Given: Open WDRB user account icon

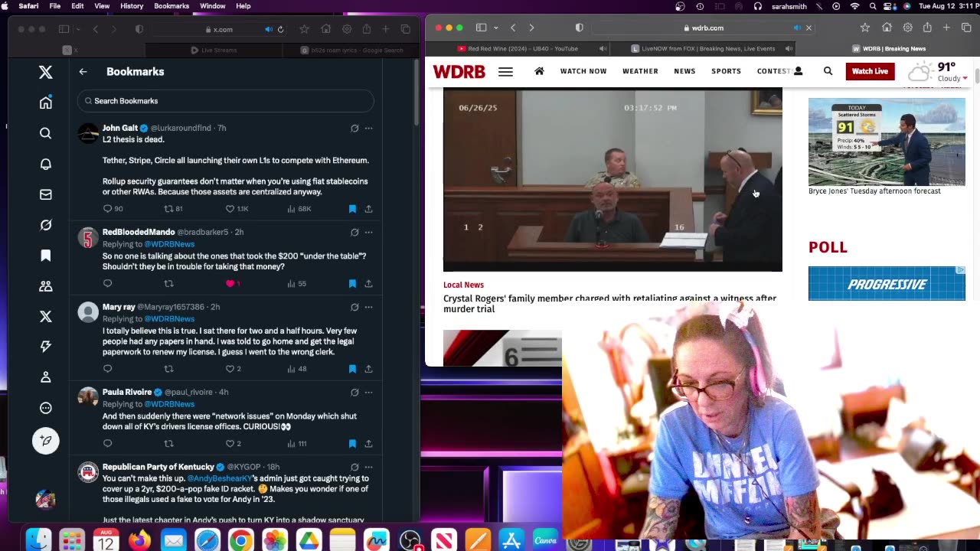Looking at the screenshot, I should pyautogui.click(x=799, y=71).
